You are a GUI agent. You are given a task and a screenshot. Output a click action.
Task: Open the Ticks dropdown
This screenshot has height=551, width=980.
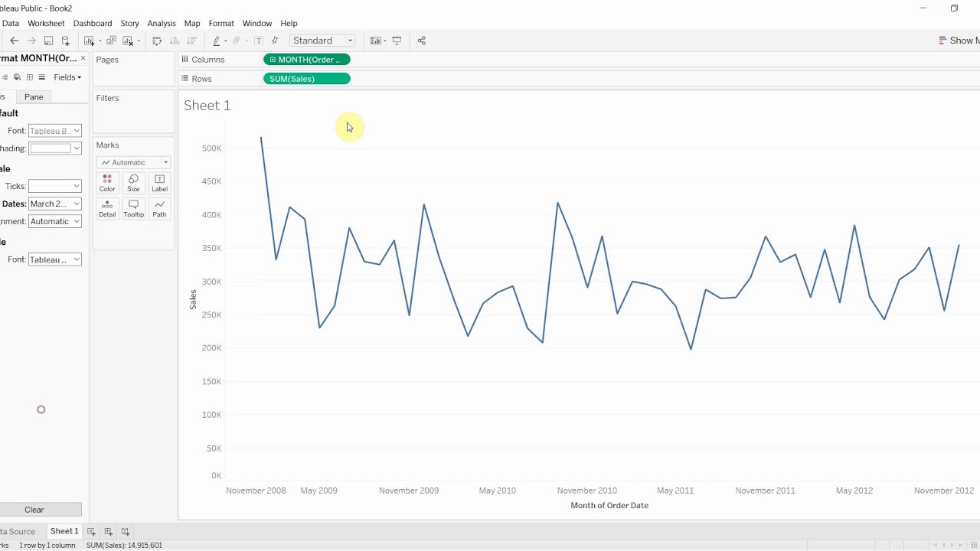pos(54,186)
